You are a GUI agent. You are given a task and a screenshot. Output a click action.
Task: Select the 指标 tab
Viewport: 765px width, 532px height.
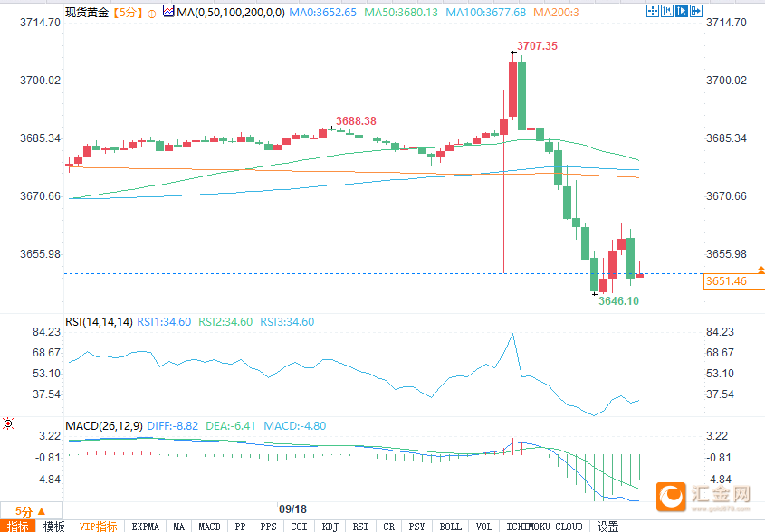(17, 527)
